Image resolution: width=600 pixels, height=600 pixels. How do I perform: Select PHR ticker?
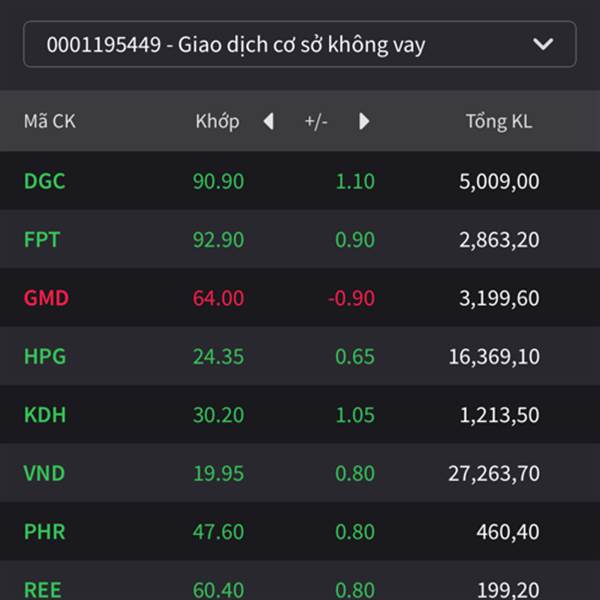tap(45, 532)
